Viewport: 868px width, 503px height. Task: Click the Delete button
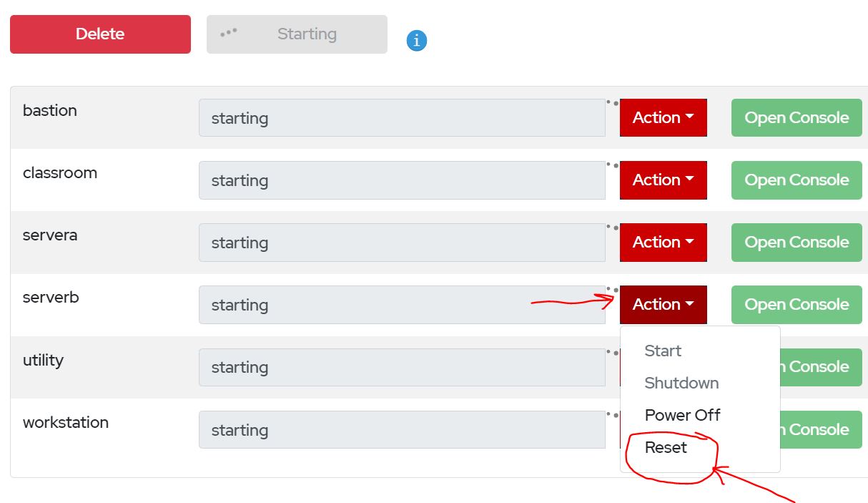pyautogui.click(x=99, y=34)
